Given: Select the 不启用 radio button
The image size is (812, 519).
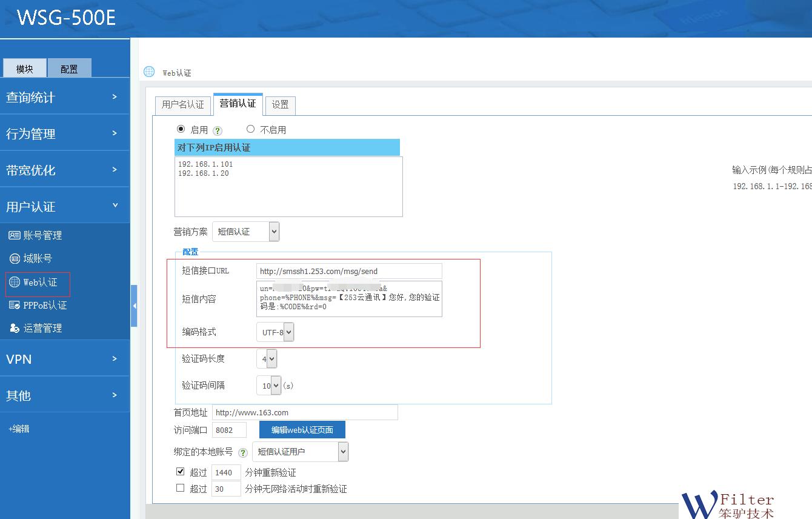Looking at the screenshot, I should pyautogui.click(x=250, y=129).
